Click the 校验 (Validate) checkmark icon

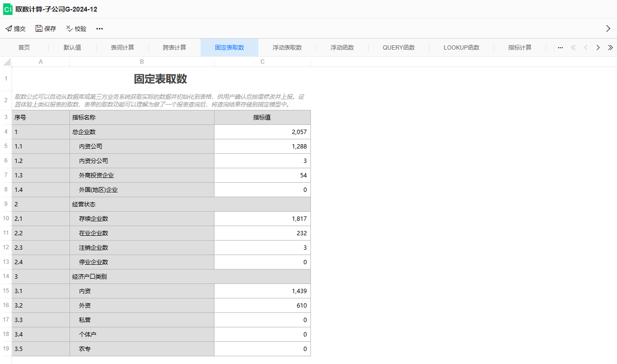[68, 28]
